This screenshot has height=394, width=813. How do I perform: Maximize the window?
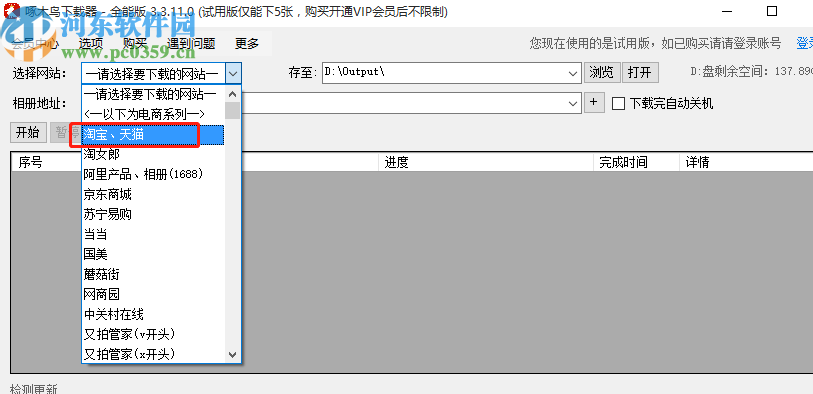click(x=772, y=11)
